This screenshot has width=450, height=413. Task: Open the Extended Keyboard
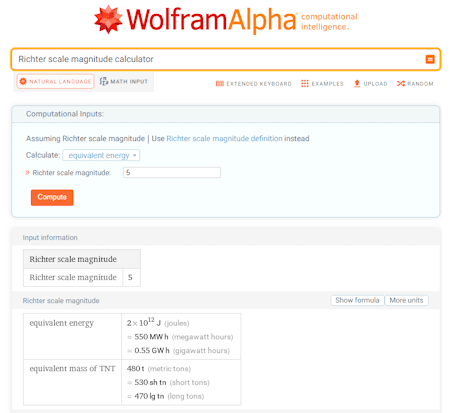[x=254, y=84]
